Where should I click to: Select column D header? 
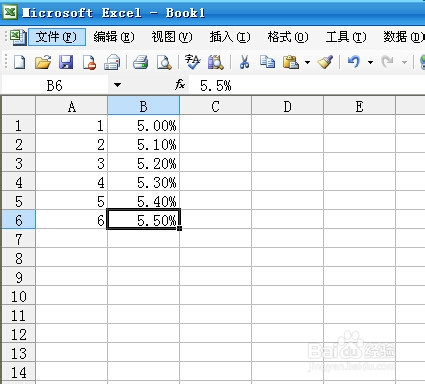[x=288, y=106]
